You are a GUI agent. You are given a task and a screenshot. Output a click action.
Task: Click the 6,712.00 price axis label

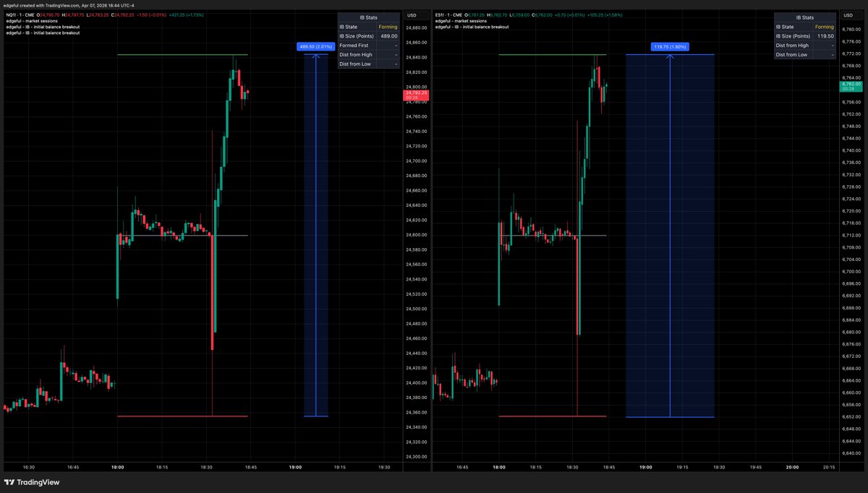tap(851, 235)
